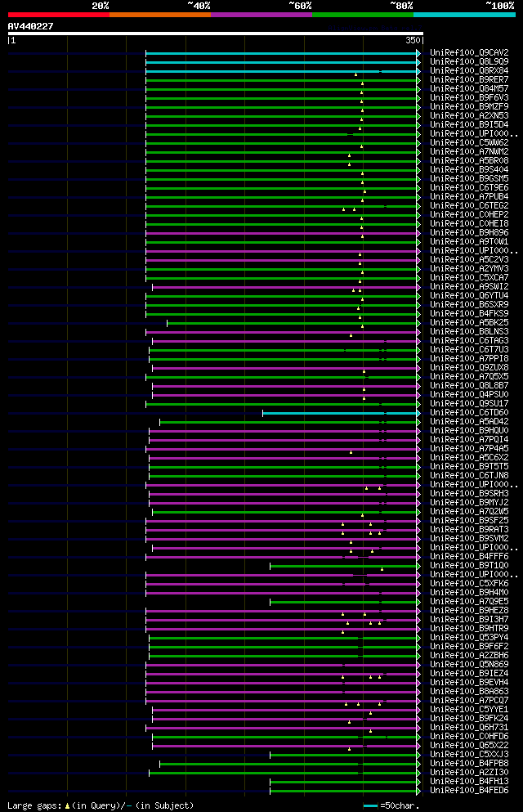Select the UniRef100_A5AD42 label
The height and width of the screenshot is (812, 523).
tap(469, 421)
